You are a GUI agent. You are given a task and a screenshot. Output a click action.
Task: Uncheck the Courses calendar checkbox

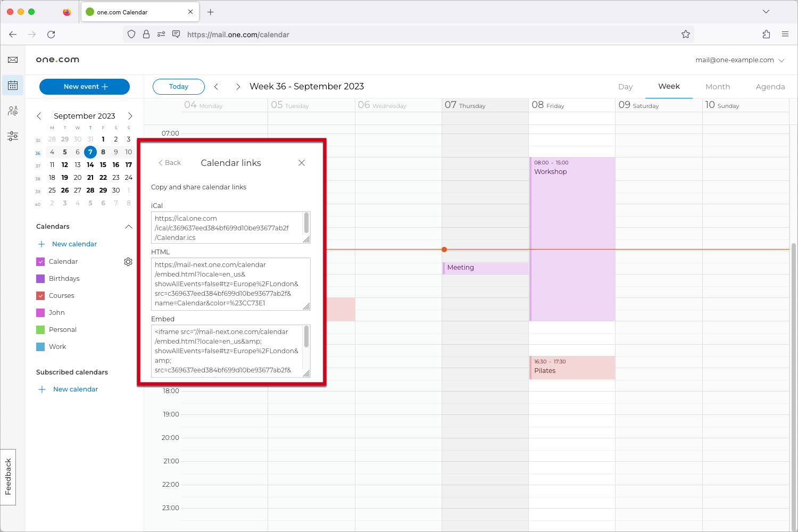(40, 296)
